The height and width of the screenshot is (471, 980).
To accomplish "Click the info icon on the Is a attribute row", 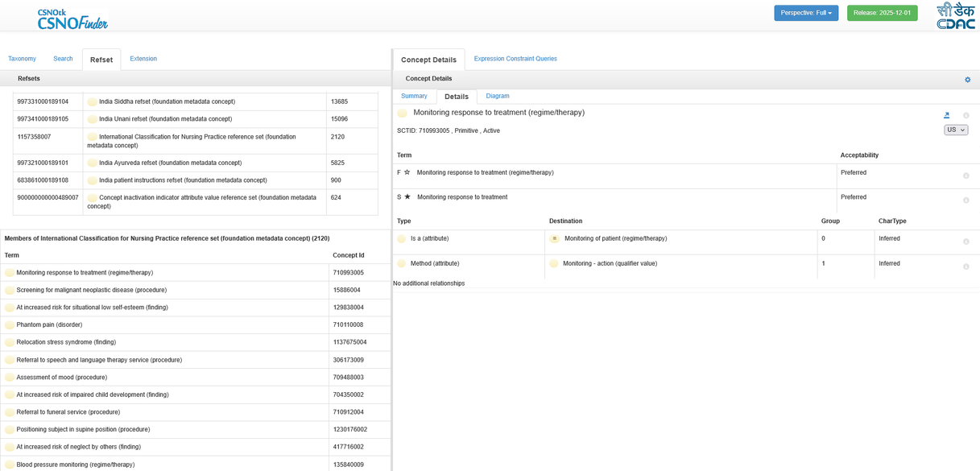I will tap(966, 242).
